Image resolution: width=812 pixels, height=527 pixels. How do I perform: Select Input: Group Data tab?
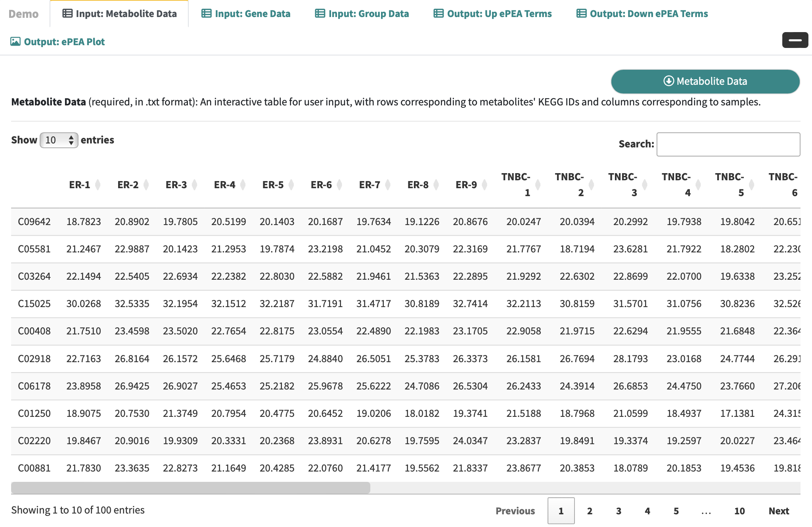(x=362, y=14)
